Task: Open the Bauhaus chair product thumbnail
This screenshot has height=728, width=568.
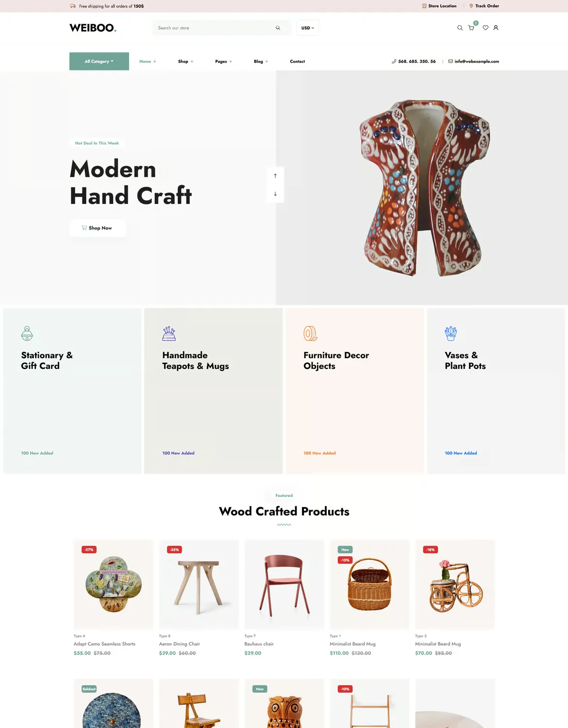Action: [x=284, y=584]
